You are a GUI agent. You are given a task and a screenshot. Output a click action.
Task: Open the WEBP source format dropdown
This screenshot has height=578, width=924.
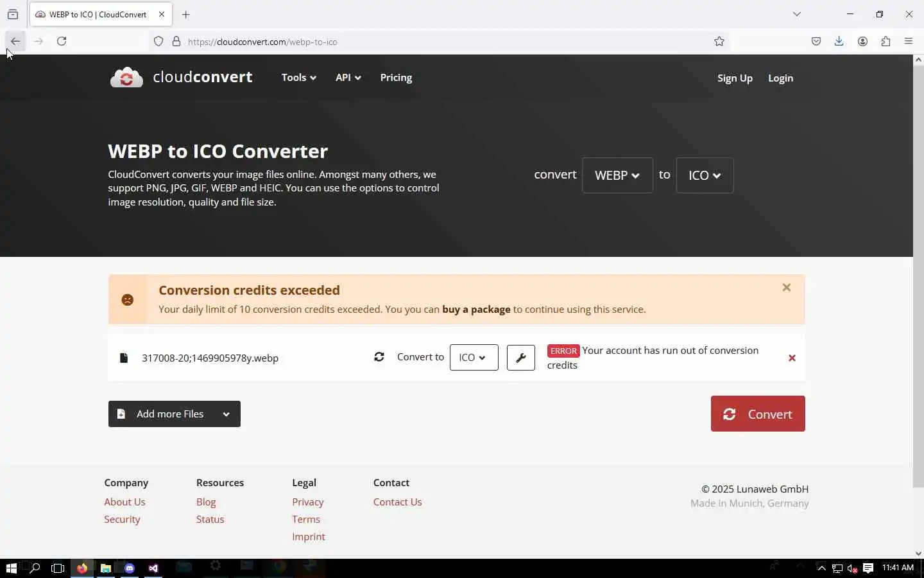click(617, 175)
